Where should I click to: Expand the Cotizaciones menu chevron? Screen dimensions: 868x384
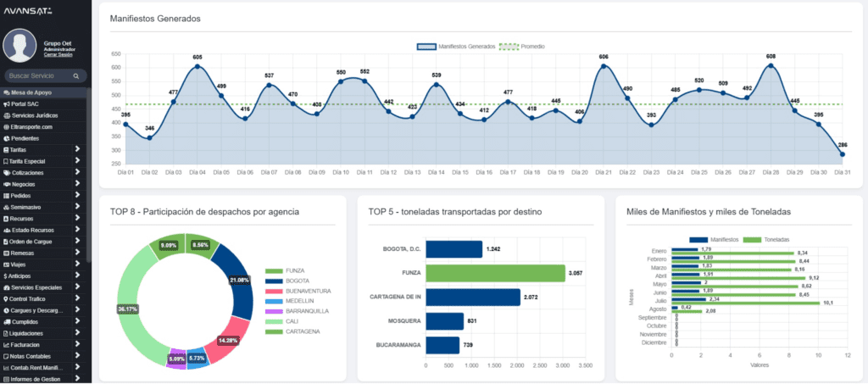[x=77, y=172]
